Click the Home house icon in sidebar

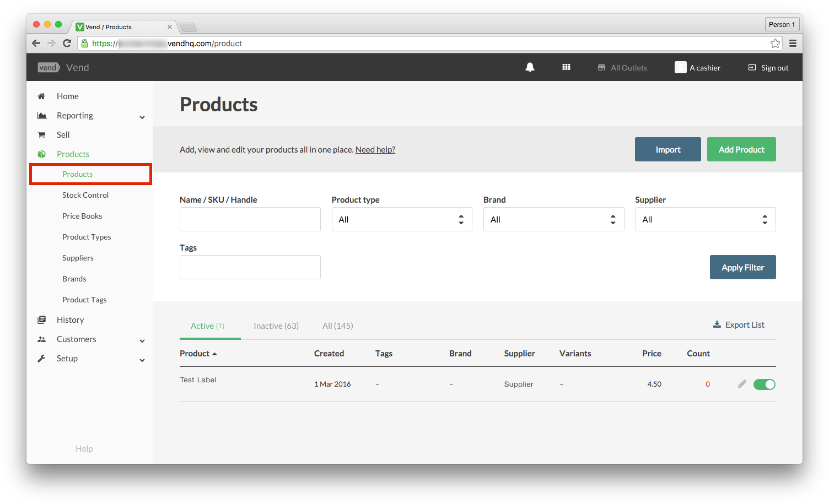41,96
